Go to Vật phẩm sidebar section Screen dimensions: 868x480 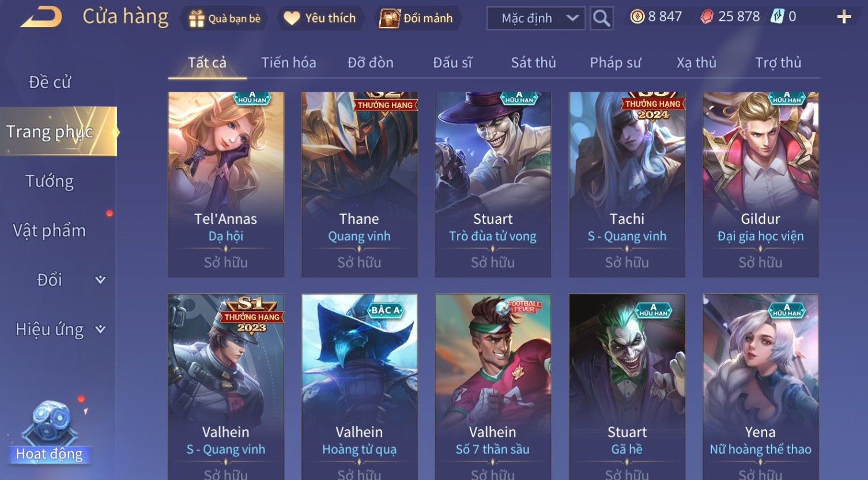point(50,231)
